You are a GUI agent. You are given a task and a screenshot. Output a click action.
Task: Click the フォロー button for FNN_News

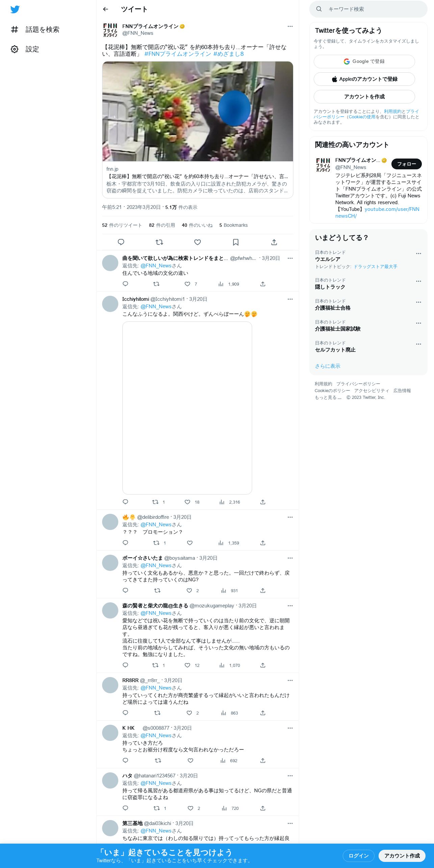click(x=406, y=164)
